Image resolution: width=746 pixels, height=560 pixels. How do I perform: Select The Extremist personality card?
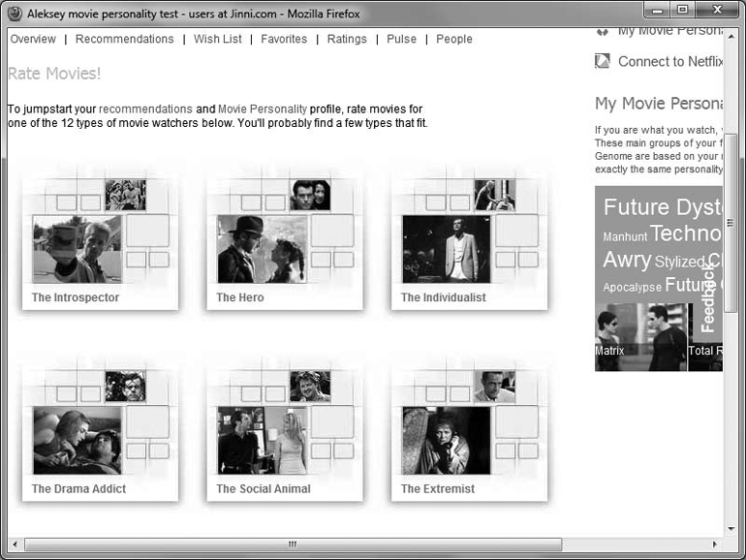(469, 435)
